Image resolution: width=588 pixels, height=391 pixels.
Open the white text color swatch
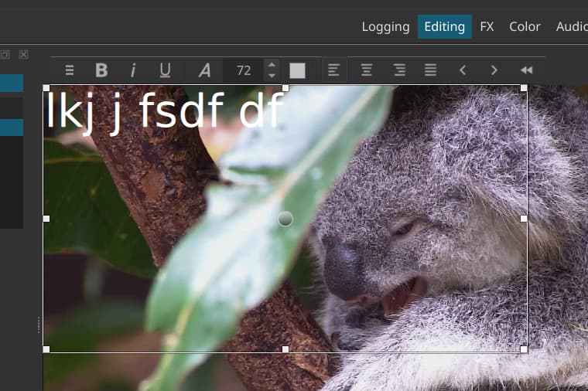[297, 70]
